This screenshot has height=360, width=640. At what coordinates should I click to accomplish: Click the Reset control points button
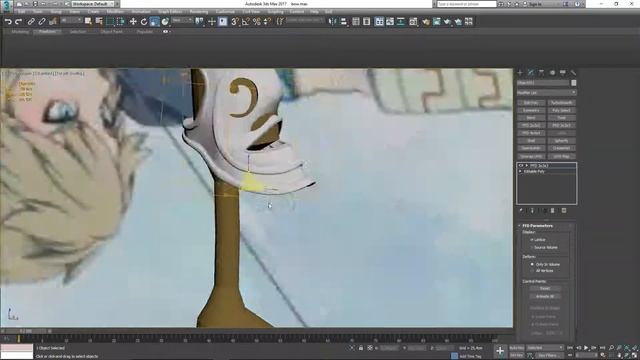tap(545, 288)
